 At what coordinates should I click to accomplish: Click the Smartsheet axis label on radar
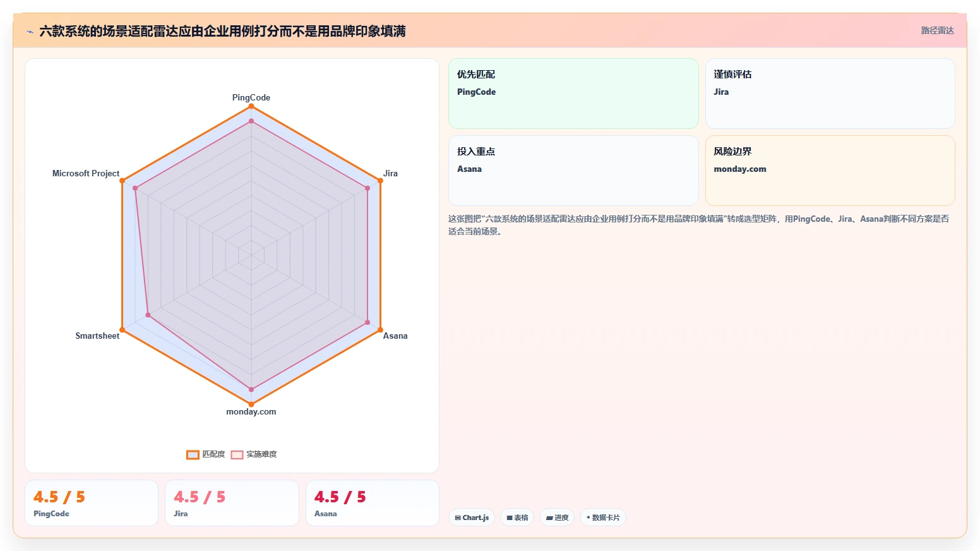coord(97,336)
